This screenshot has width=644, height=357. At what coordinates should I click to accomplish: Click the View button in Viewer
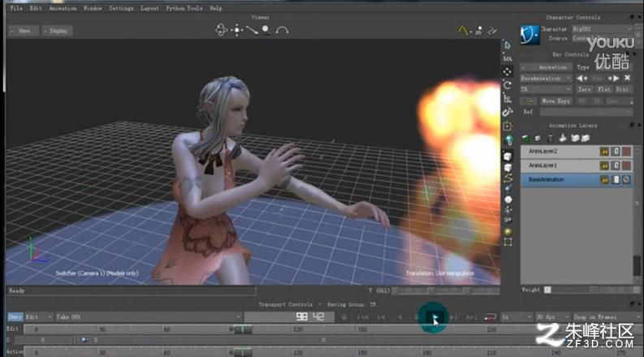[x=24, y=31]
